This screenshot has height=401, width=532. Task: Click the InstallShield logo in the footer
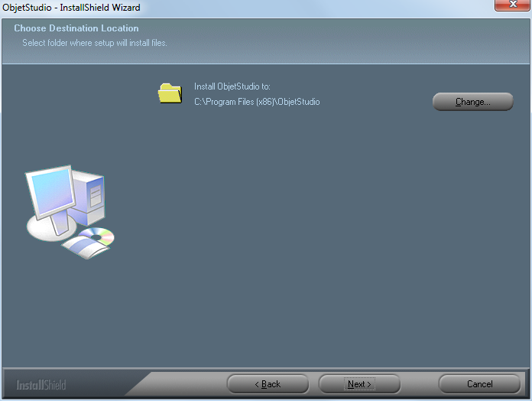[x=41, y=384]
